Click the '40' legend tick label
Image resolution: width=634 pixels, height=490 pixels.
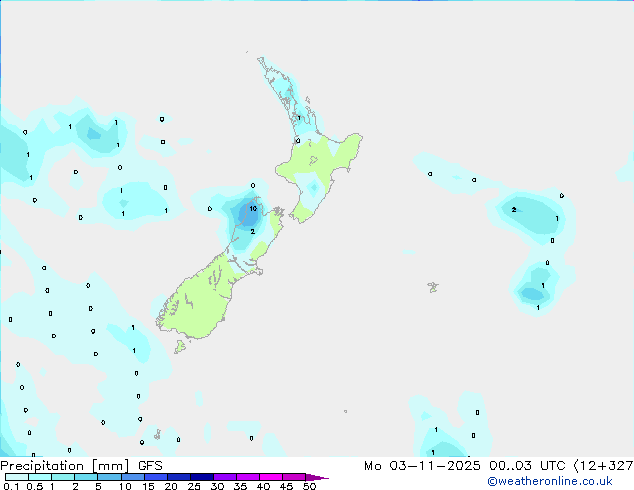[x=263, y=486]
